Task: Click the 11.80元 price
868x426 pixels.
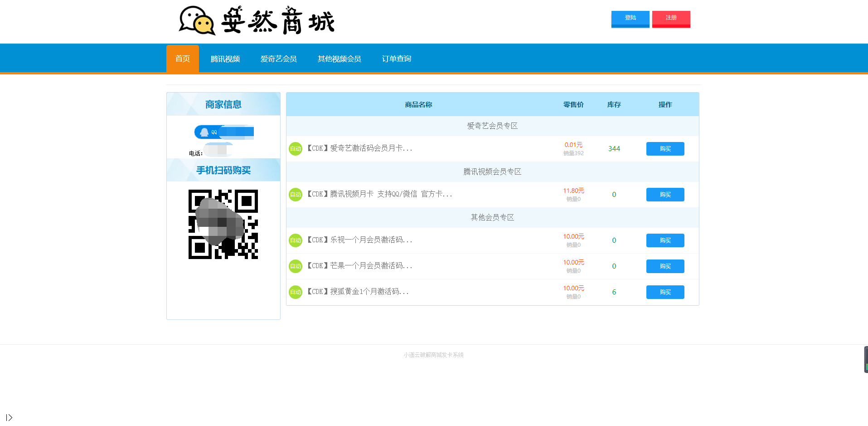Action: tap(573, 191)
